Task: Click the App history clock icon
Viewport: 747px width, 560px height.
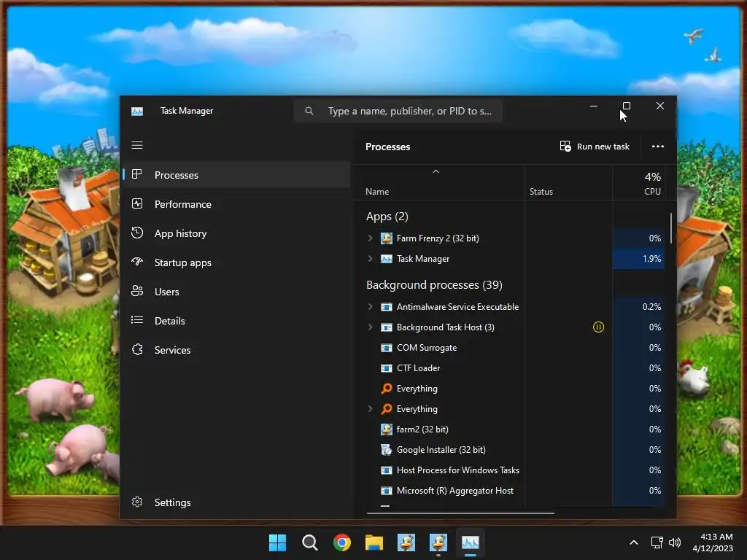Action: click(x=137, y=233)
